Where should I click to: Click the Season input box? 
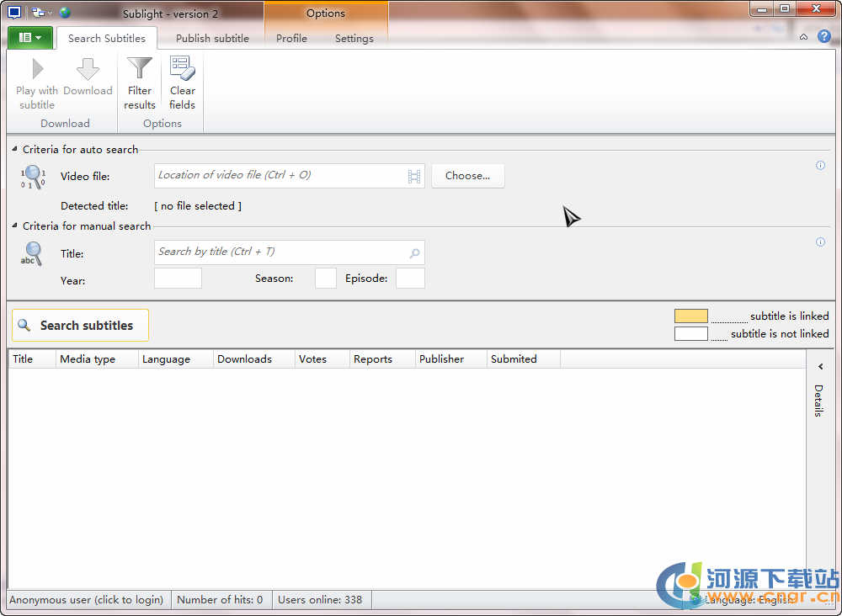click(x=325, y=279)
